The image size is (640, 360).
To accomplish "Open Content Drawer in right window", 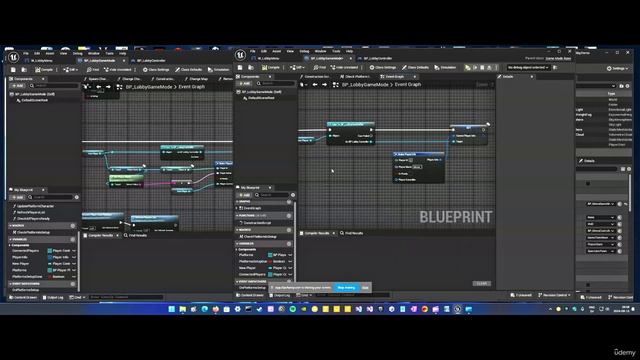I will coord(250,295).
